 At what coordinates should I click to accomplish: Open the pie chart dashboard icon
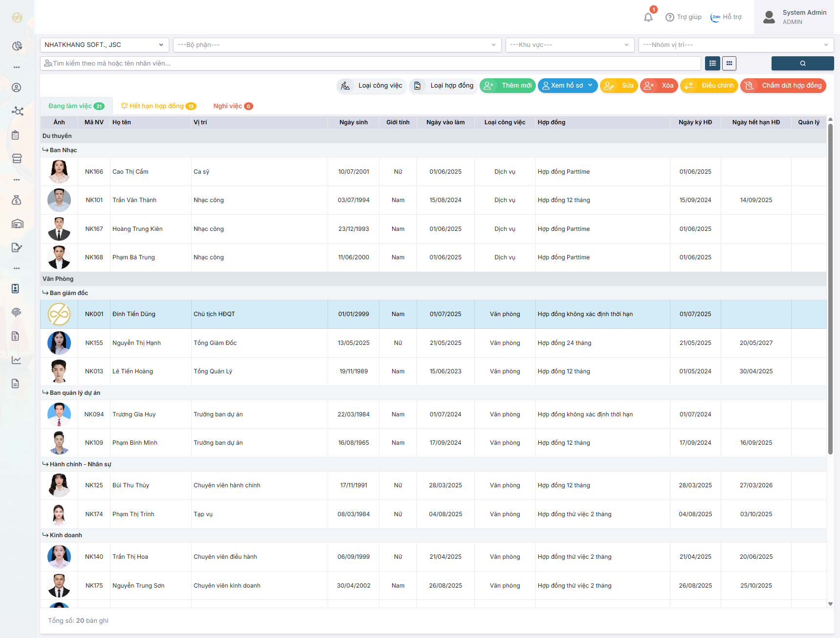17,46
